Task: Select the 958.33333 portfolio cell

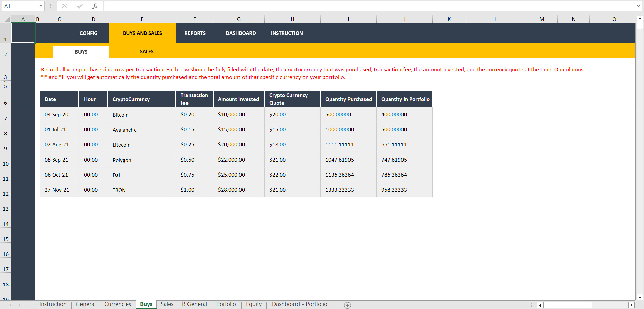Action: click(405, 190)
